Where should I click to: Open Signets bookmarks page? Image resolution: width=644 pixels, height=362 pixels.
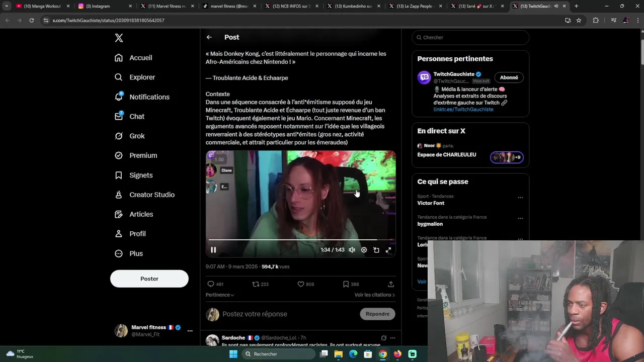[133, 175]
